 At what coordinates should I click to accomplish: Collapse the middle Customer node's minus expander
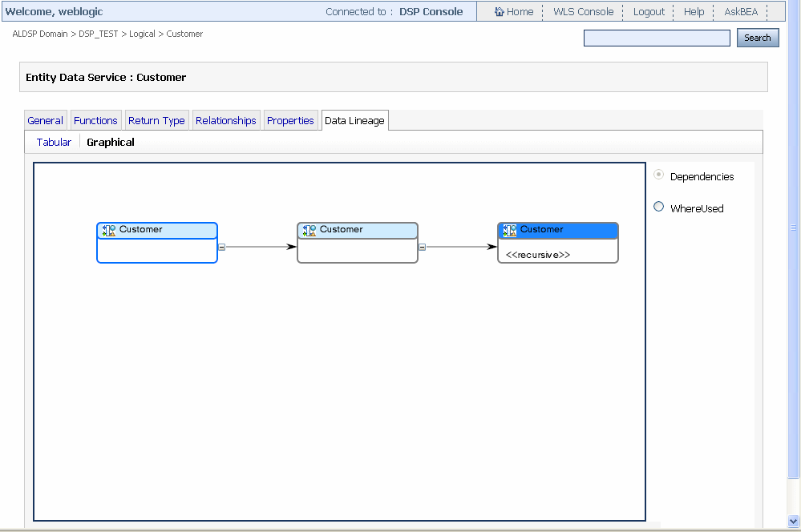click(422, 247)
